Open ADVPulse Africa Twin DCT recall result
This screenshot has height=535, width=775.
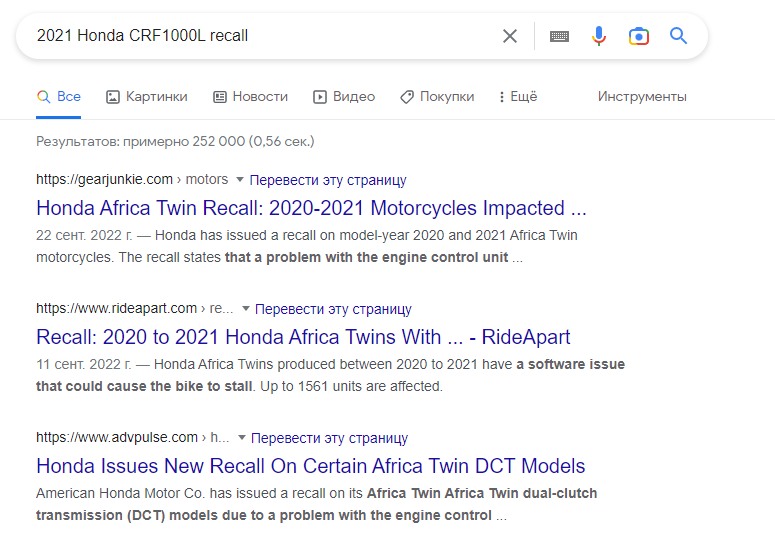(310, 466)
